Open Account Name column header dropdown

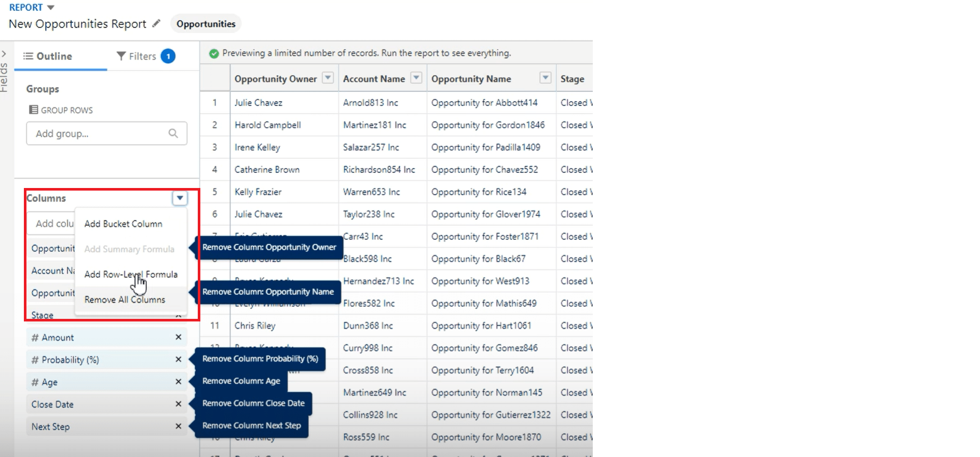[416, 78]
